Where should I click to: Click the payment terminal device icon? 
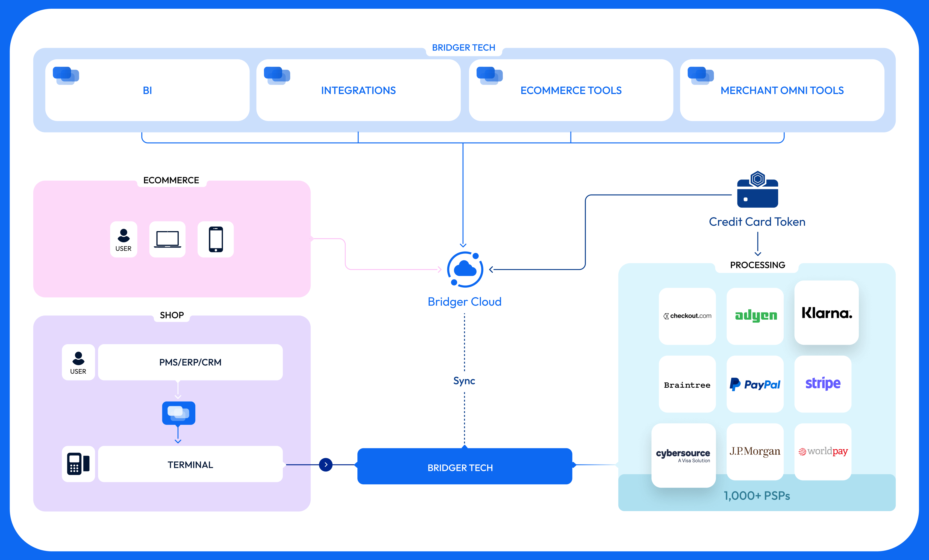click(x=78, y=464)
